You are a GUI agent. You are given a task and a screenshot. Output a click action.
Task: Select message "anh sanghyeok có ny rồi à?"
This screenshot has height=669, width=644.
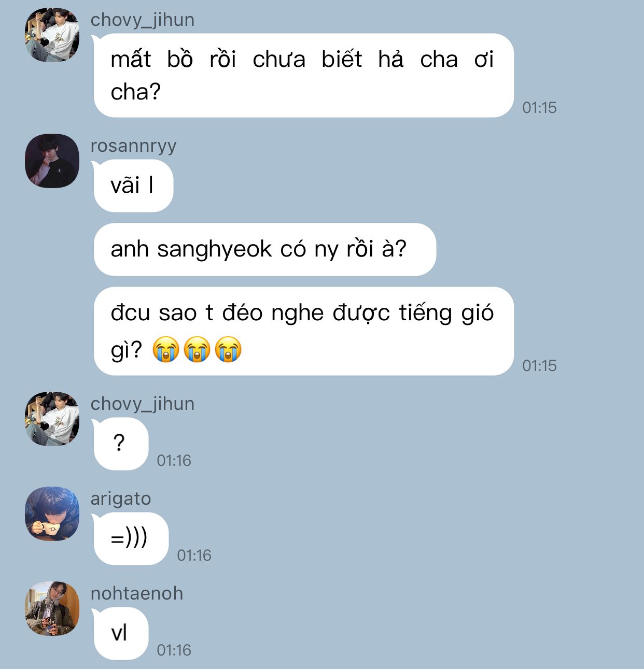tap(264, 249)
